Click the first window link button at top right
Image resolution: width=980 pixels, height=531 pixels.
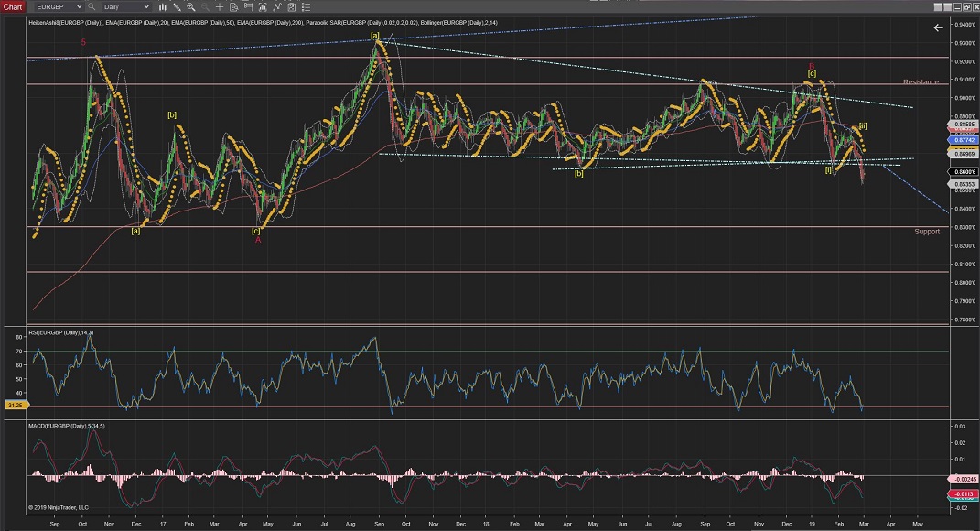[x=938, y=7]
